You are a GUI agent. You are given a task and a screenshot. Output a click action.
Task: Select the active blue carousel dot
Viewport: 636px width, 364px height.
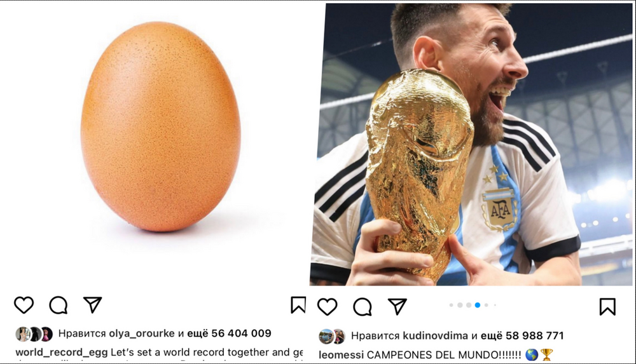click(x=478, y=305)
